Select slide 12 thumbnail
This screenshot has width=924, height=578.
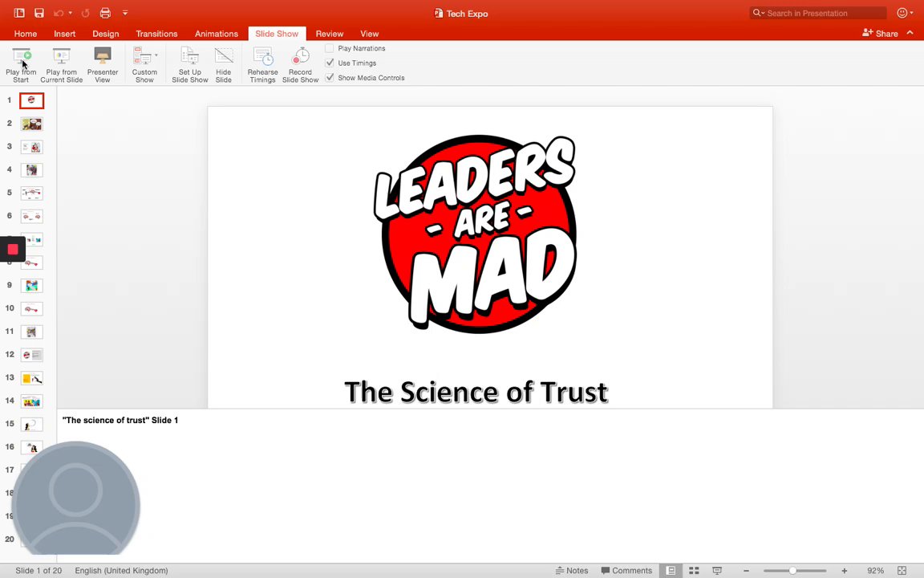(32, 355)
